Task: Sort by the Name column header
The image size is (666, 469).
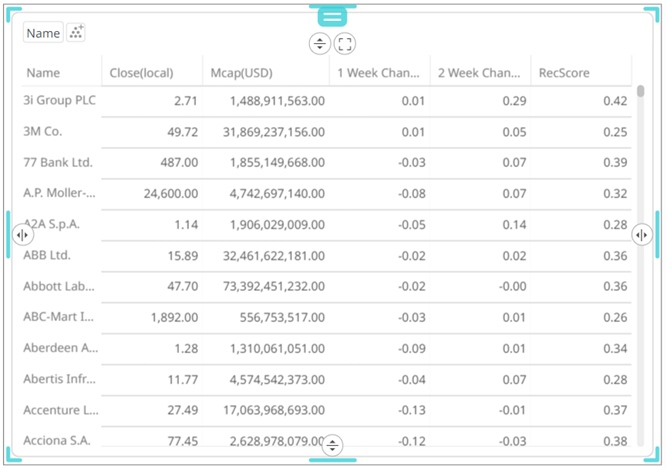Action: [x=43, y=73]
